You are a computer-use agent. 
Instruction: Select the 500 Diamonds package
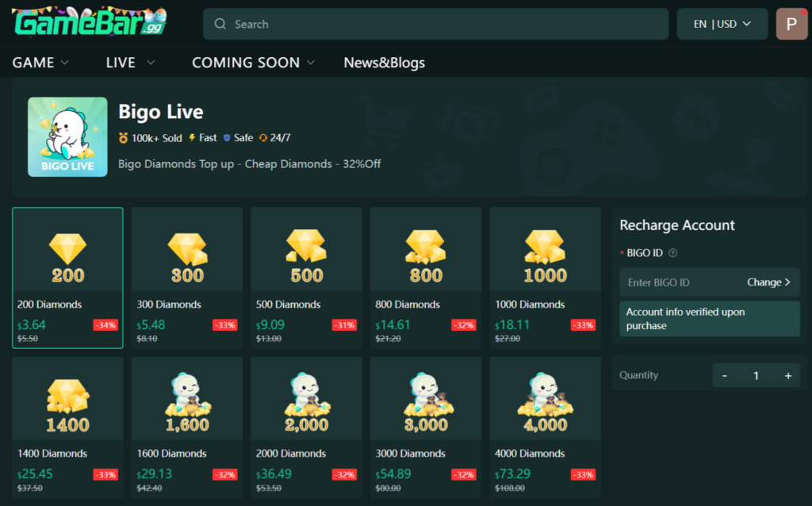point(307,278)
